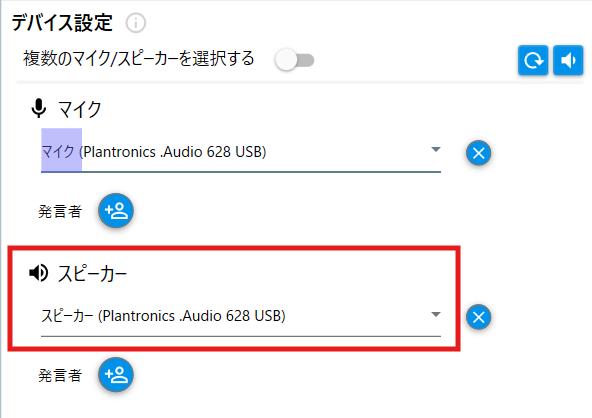Click the 発言者 label below speaker
The height and width of the screenshot is (418, 592).
click(x=60, y=375)
